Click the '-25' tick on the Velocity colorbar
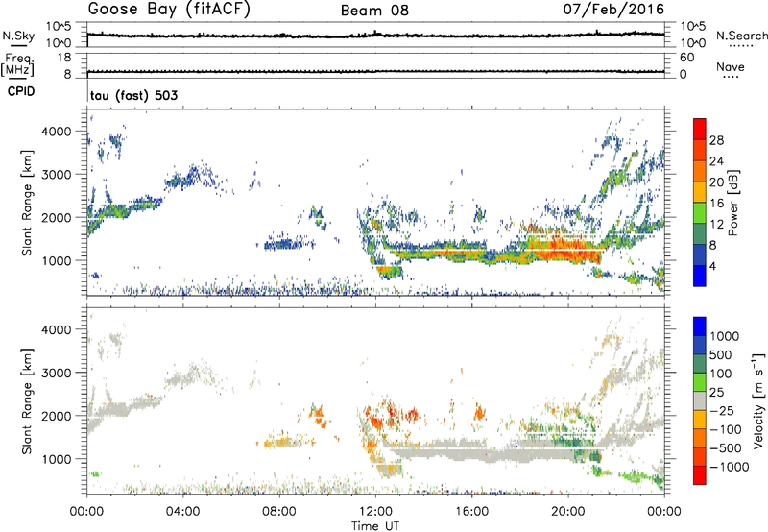 [722, 410]
